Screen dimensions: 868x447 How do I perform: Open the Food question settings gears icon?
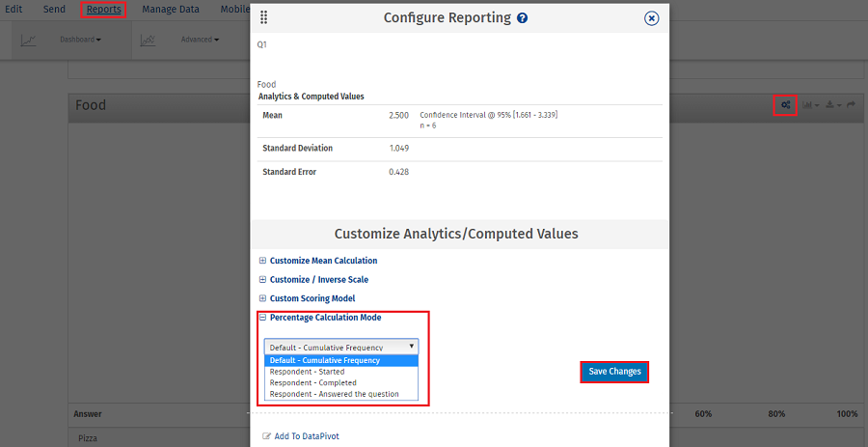786,105
